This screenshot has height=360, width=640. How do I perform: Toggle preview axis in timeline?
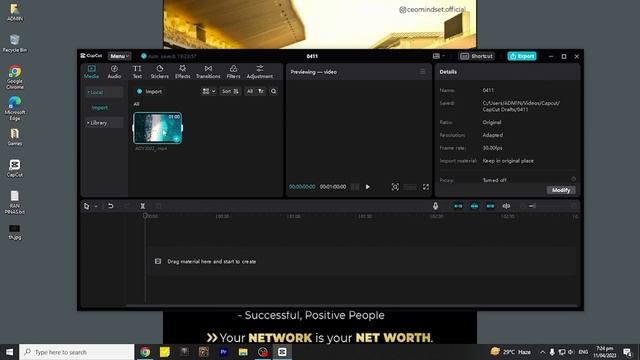[506, 206]
